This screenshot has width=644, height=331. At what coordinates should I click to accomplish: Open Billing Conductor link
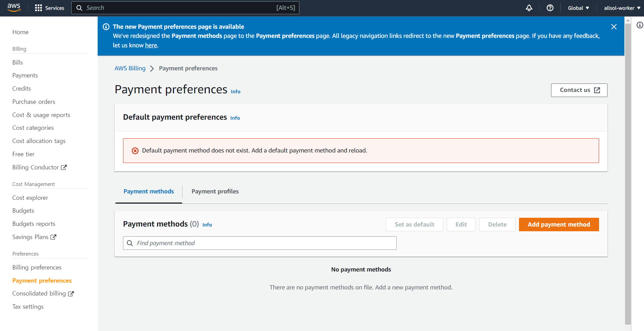(36, 167)
